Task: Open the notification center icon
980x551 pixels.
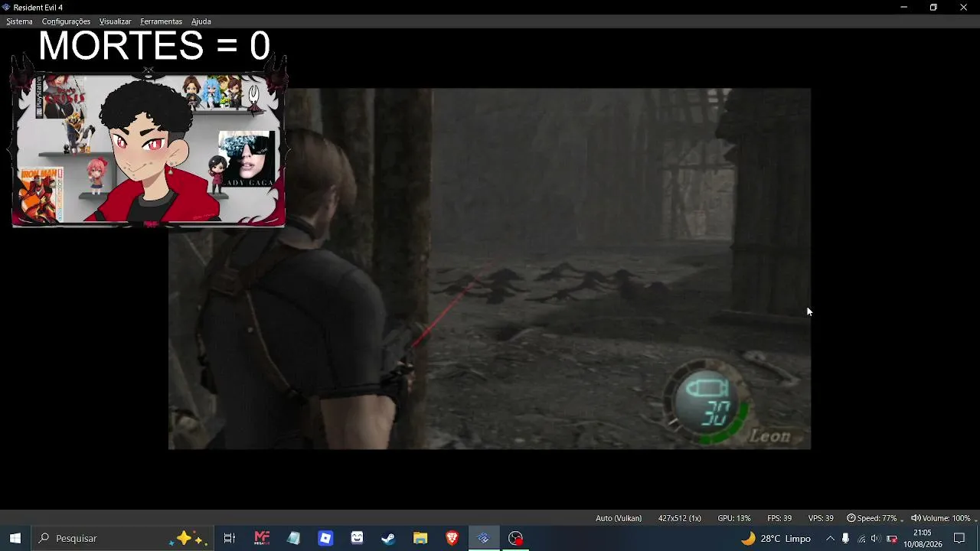Action: pos(959,538)
